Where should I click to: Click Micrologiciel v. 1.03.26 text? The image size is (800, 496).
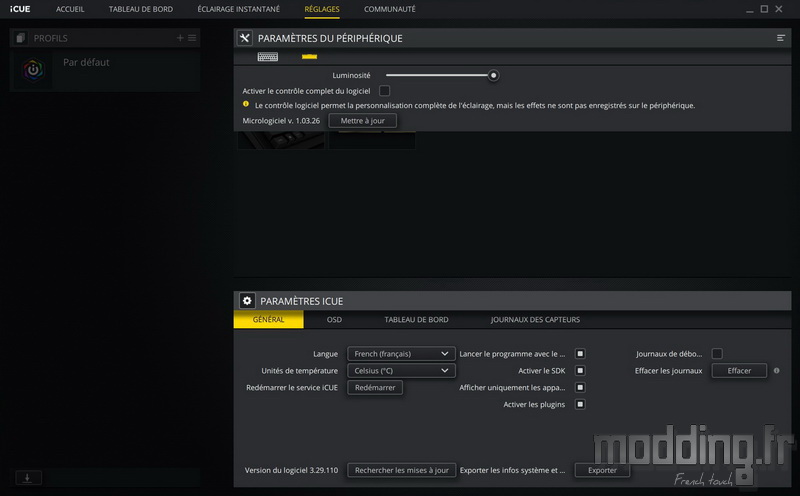coord(281,121)
